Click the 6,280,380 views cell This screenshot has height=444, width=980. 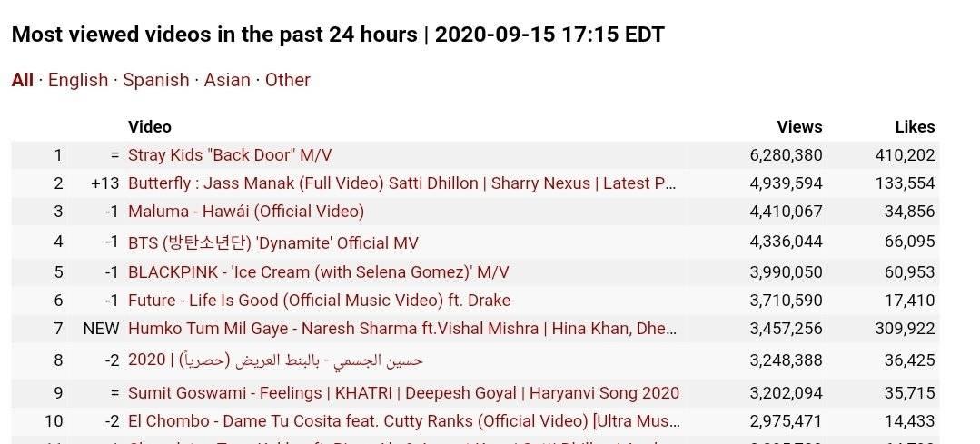[x=786, y=155]
